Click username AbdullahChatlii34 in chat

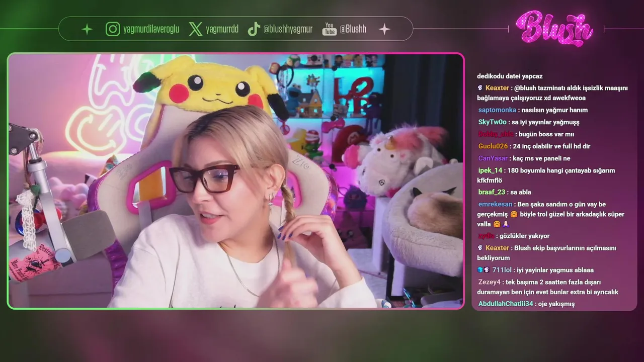505,304
